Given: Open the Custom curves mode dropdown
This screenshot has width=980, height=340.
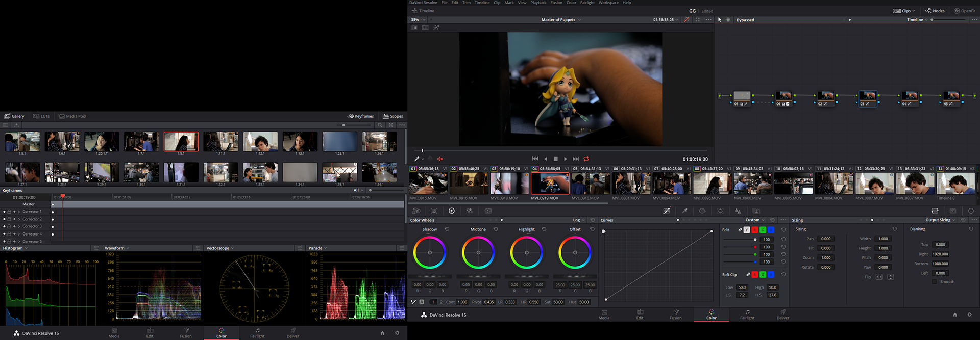Looking at the screenshot, I should pyautogui.click(x=755, y=220).
